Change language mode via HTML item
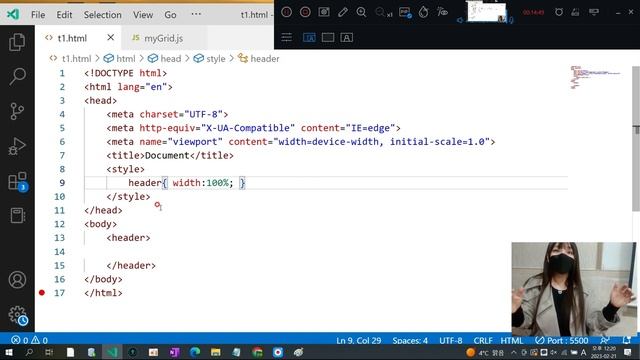Screen dimensions: 640x360 click(512, 340)
